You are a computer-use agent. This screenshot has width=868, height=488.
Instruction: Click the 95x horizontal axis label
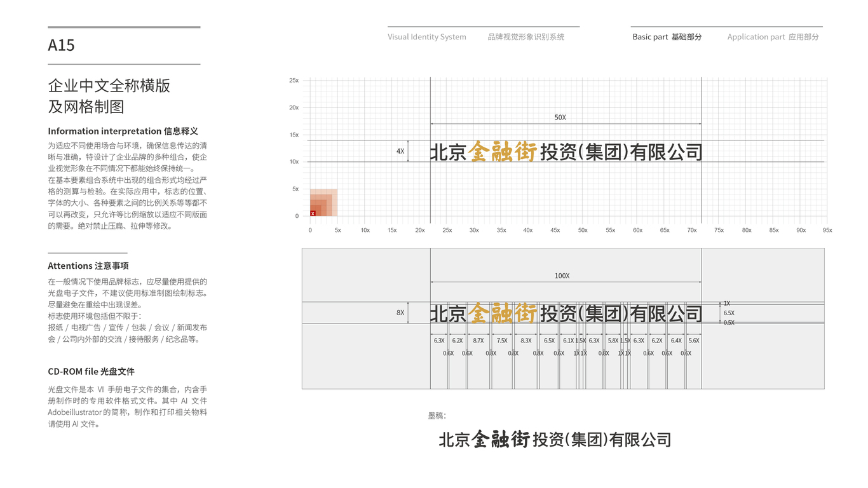click(x=827, y=230)
